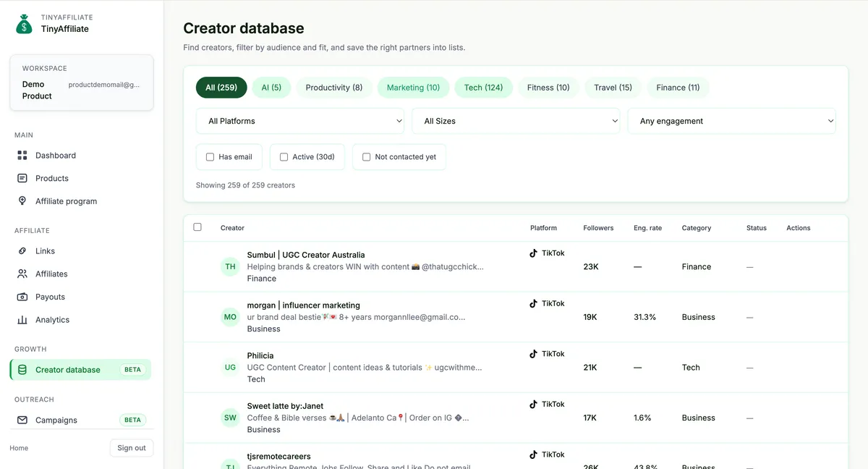Click the TH avatar for Sumbul
This screenshot has height=469, width=868.
click(x=230, y=266)
